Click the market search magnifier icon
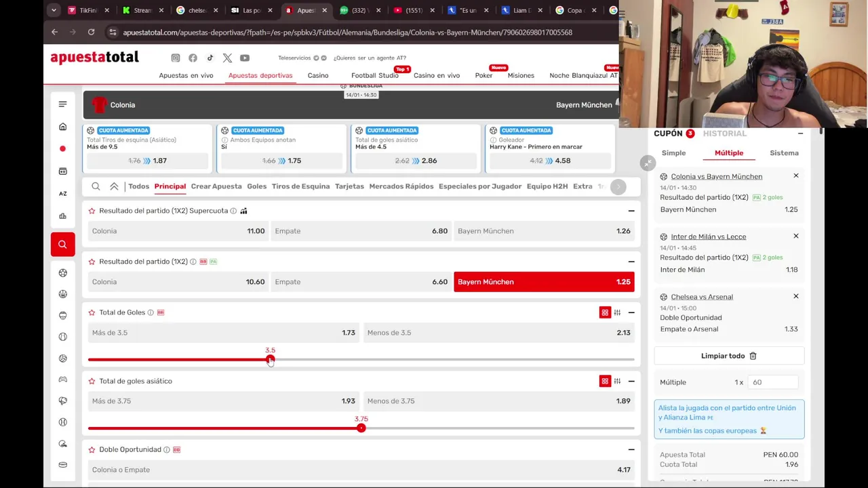868x488 pixels. (96, 186)
